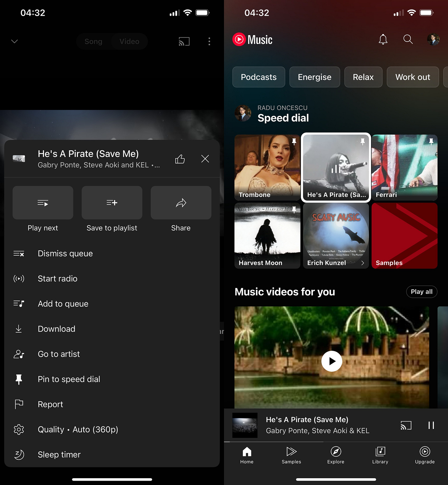Open the Ferrari speed dial tile
Screen dimensions: 448x485
[x=404, y=168]
